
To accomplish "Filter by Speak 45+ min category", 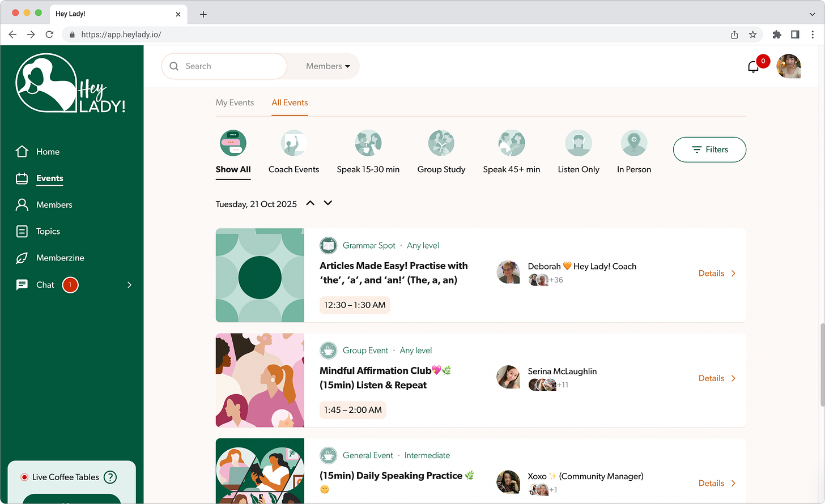I will click(x=512, y=152).
